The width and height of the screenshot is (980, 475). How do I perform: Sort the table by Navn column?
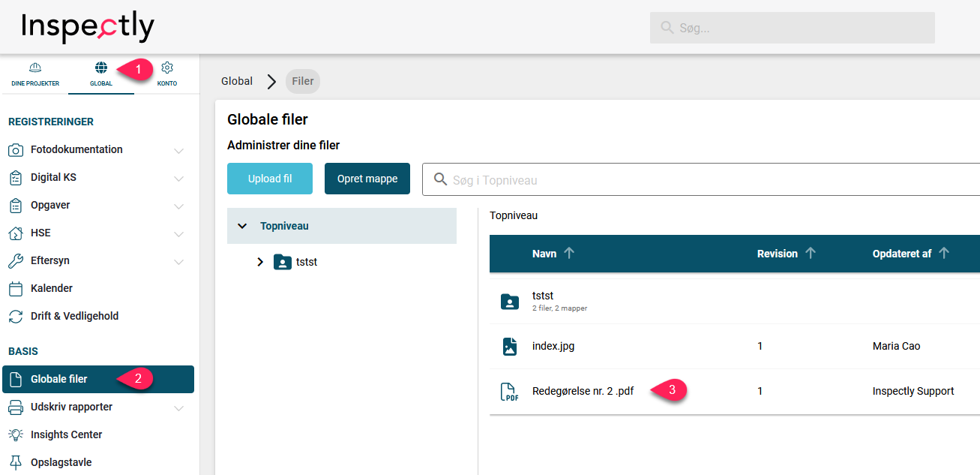[x=545, y=254]
